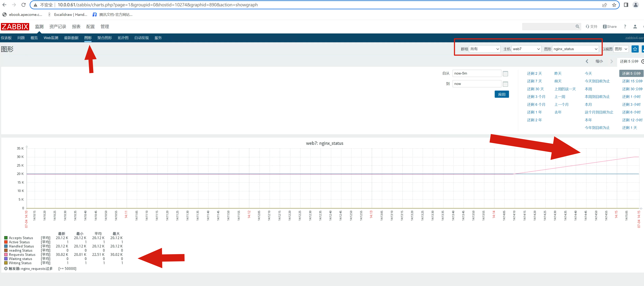The width and height of the screenshot is (644, 286).
Task: Choose the 昨天 time range link
Action: 558,73
